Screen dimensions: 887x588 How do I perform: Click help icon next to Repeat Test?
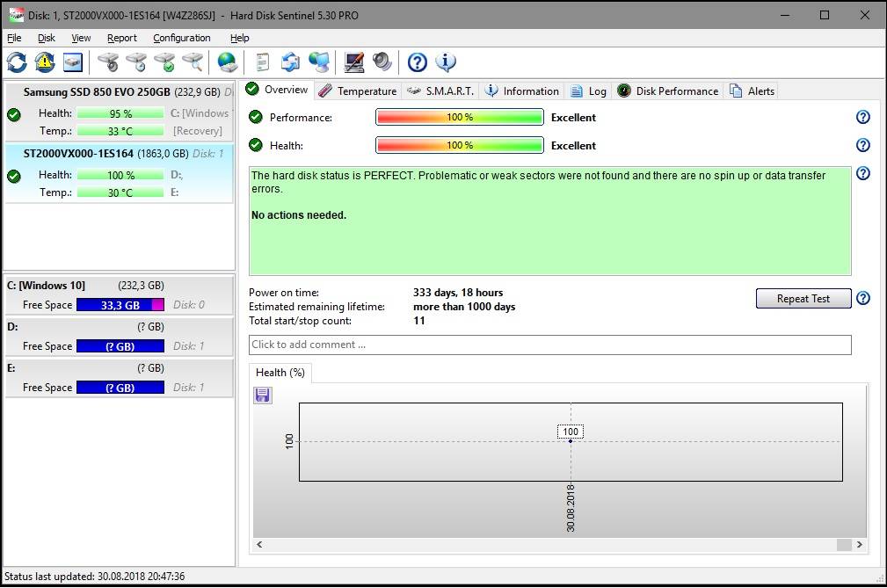(x=862, y=298)
